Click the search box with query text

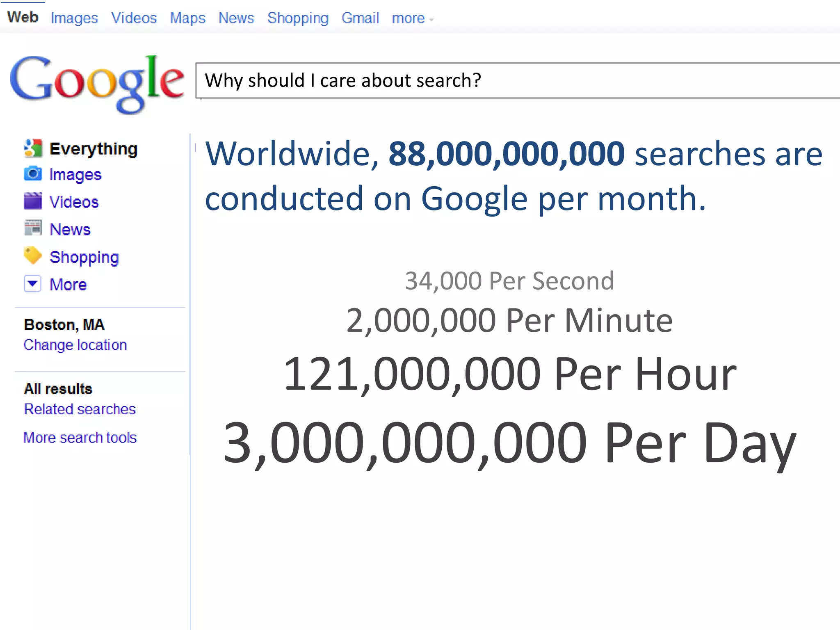pos(518,81)
